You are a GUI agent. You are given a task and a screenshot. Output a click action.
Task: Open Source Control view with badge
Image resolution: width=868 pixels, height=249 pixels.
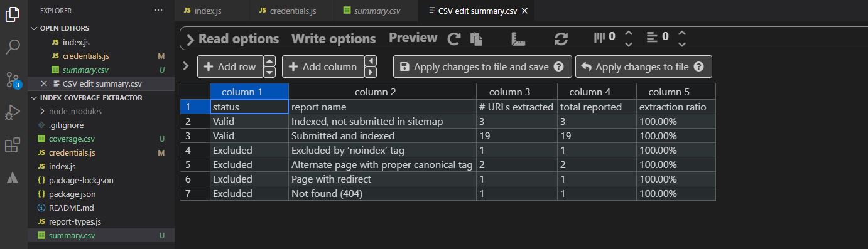point(13,80)
